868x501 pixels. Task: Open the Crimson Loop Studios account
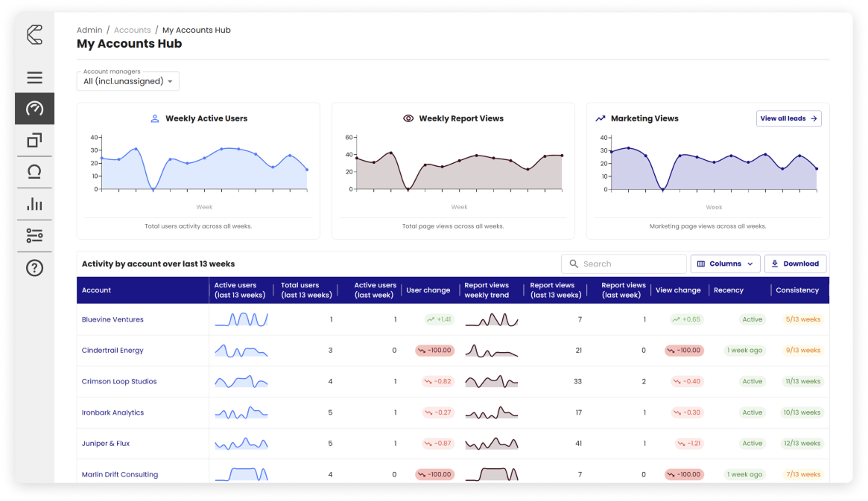tap(119, 381)
